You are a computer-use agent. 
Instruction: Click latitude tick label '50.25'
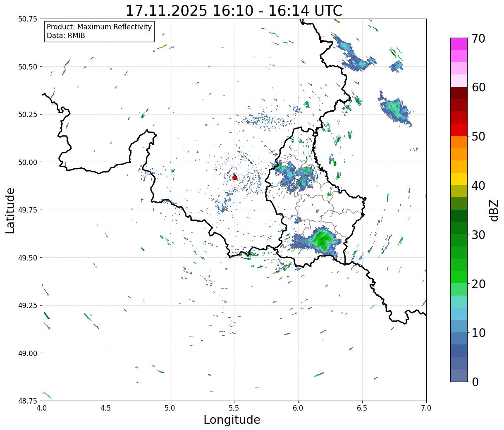pyautogui.click(x=28, y=115)
